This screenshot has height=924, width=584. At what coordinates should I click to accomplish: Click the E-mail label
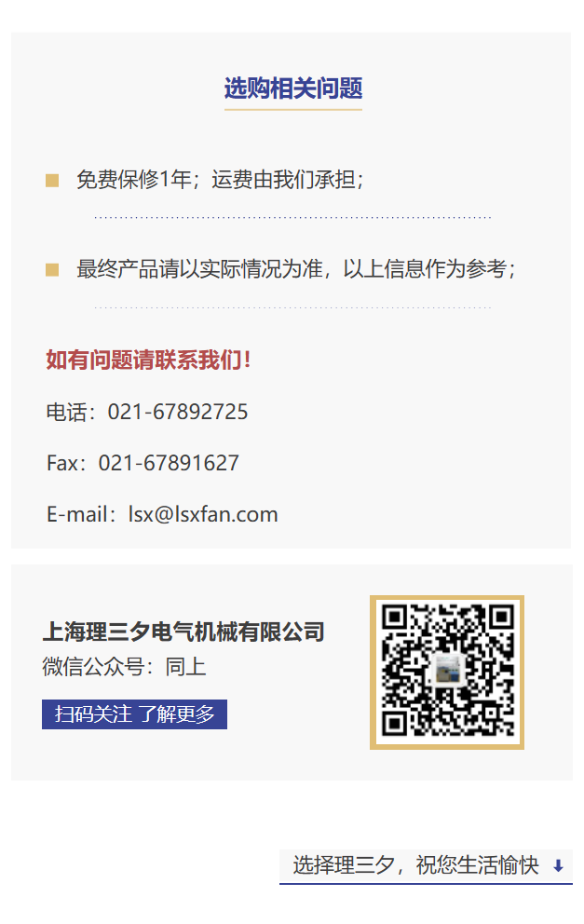point(76,514)
